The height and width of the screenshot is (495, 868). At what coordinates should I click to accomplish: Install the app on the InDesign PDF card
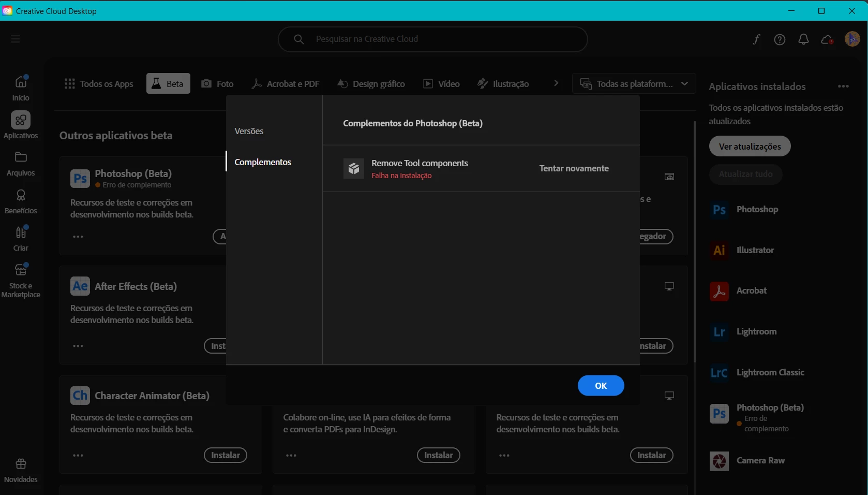pos(439,456)
